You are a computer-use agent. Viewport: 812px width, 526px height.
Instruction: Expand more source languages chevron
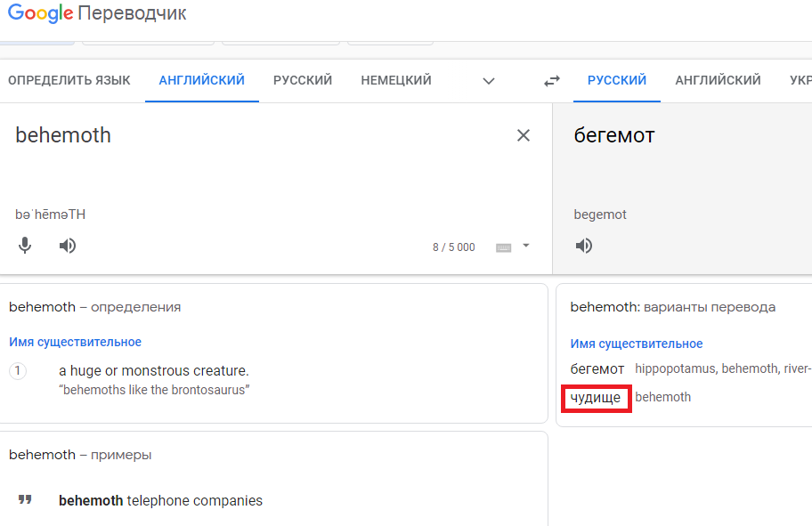489,81
